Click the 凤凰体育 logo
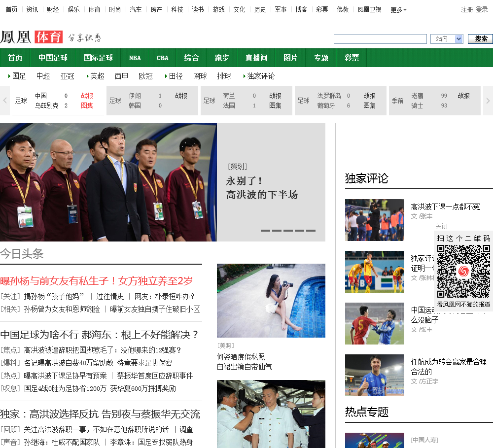The height and width of the screenshot is (448, 493). click(32, 37)
